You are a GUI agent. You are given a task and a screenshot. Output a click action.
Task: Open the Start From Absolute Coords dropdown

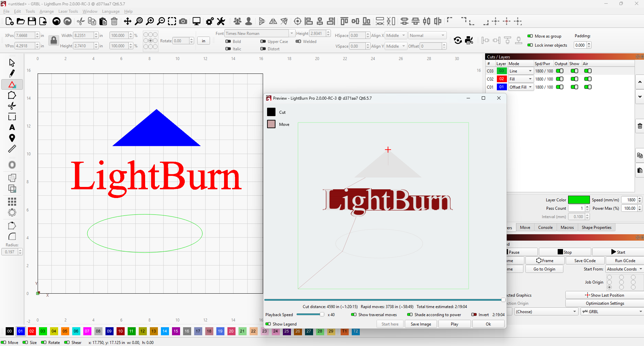[623, 269]
